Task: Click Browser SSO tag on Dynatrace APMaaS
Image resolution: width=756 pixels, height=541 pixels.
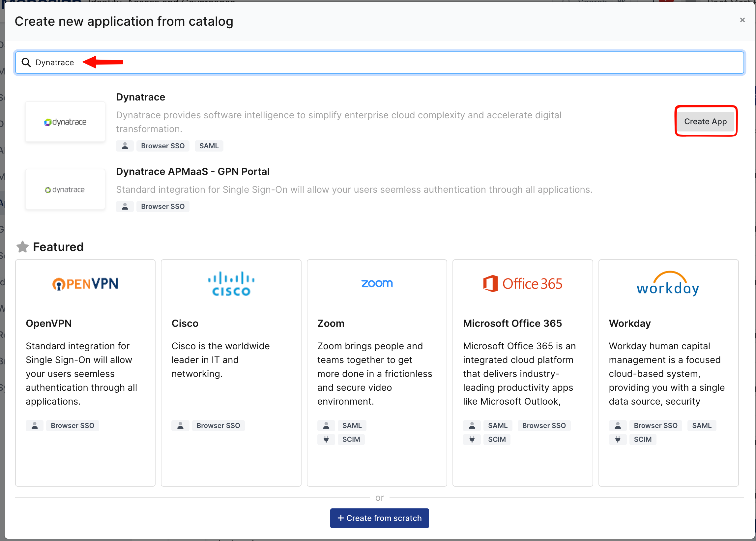Action: (162, 207)
